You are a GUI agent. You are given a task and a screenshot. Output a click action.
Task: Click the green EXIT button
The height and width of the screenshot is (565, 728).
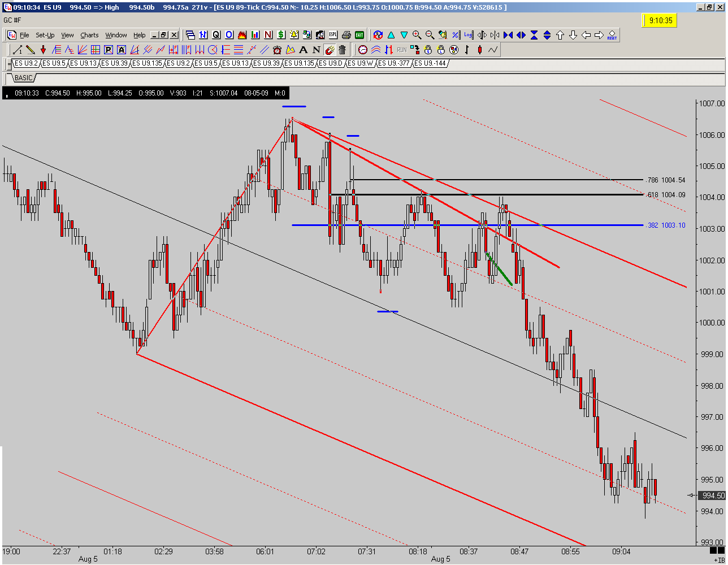(359, 35)
